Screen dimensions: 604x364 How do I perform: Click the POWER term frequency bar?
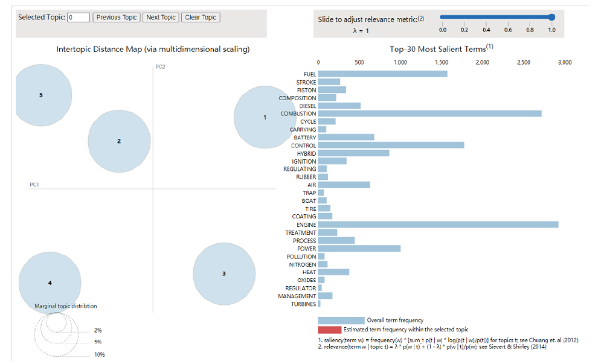[359, 249]
